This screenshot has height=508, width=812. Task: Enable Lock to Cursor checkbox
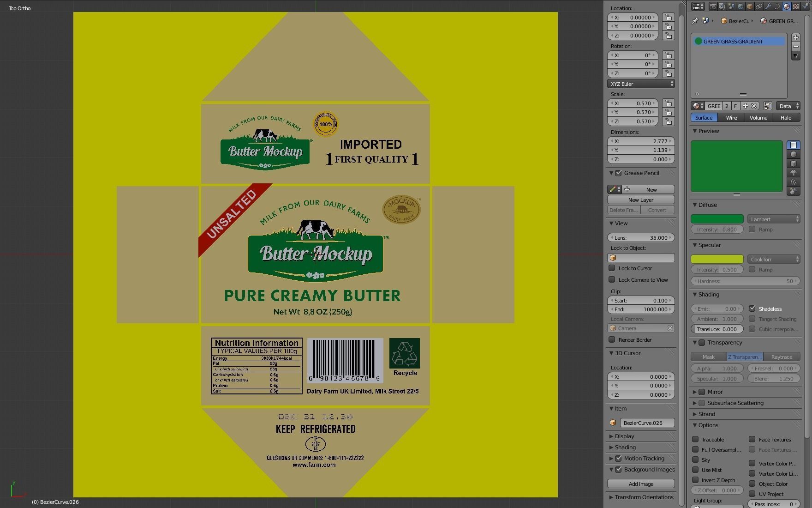[x=612, y=268]
